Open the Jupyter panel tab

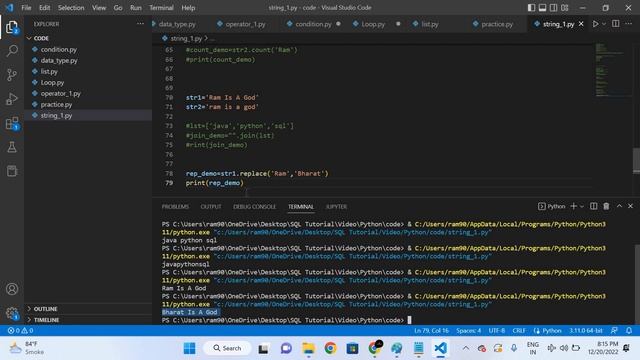tap(336, 207)
